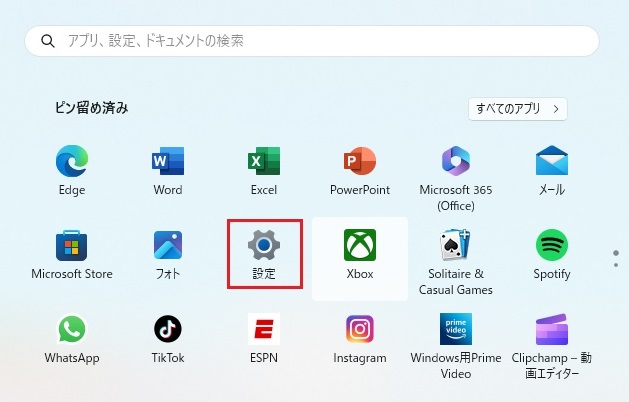Focus the アプリ、設定、ドキュメントの検索 search box

(312, 41)
